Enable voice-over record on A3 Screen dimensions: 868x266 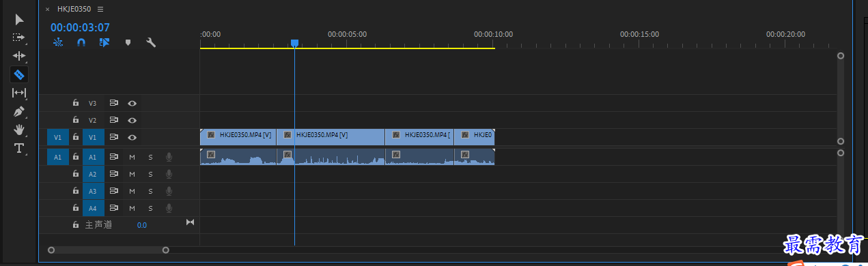tap(168, 191)
